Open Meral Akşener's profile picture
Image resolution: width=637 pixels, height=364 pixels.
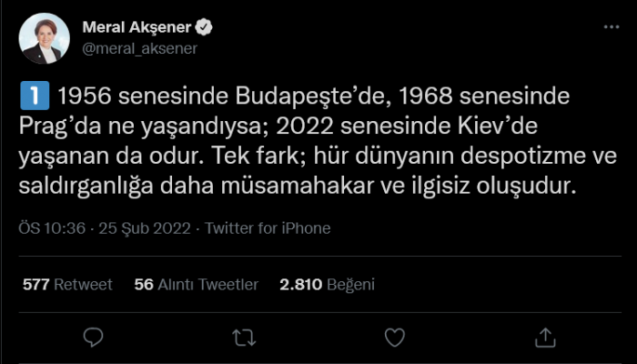coord(43,38)
